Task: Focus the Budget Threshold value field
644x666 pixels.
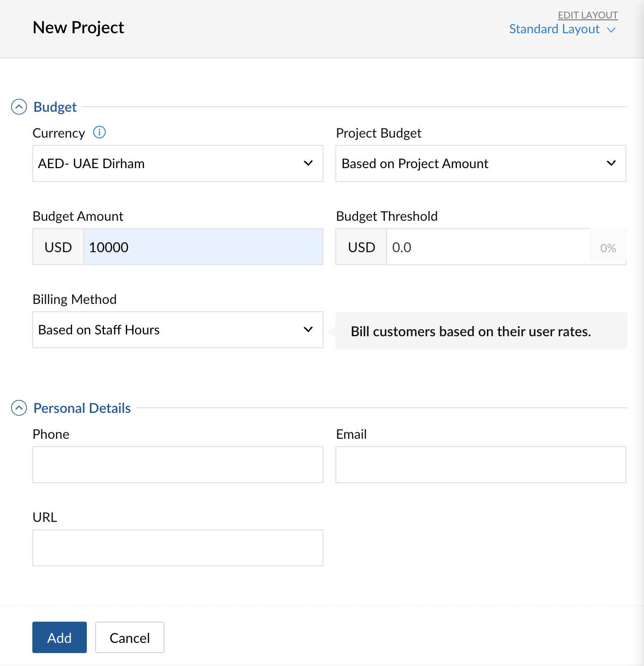Action: [488, 247]
